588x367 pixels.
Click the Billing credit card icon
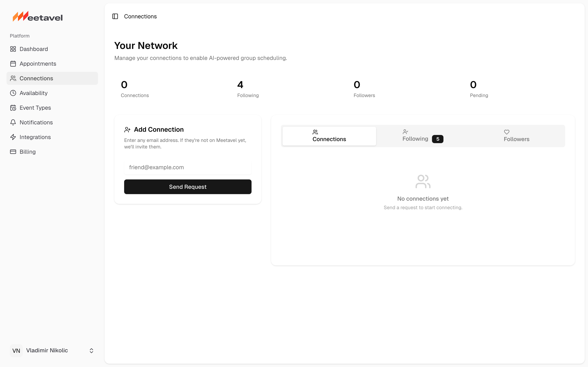13,152
